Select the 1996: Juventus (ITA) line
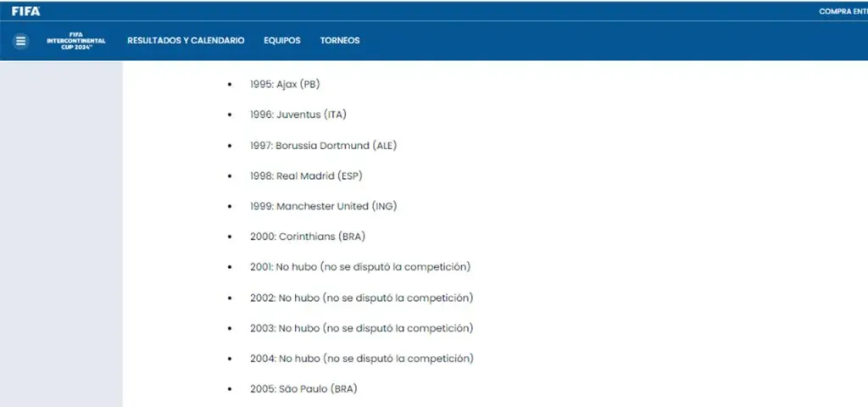The width and height of the screenshot is (868, 407). 298,115
